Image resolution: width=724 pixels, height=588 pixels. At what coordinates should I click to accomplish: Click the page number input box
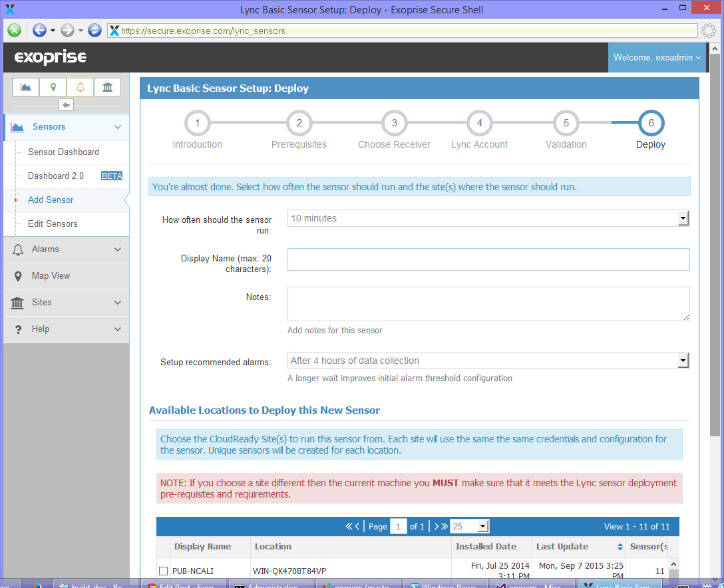tap(398, 526)
